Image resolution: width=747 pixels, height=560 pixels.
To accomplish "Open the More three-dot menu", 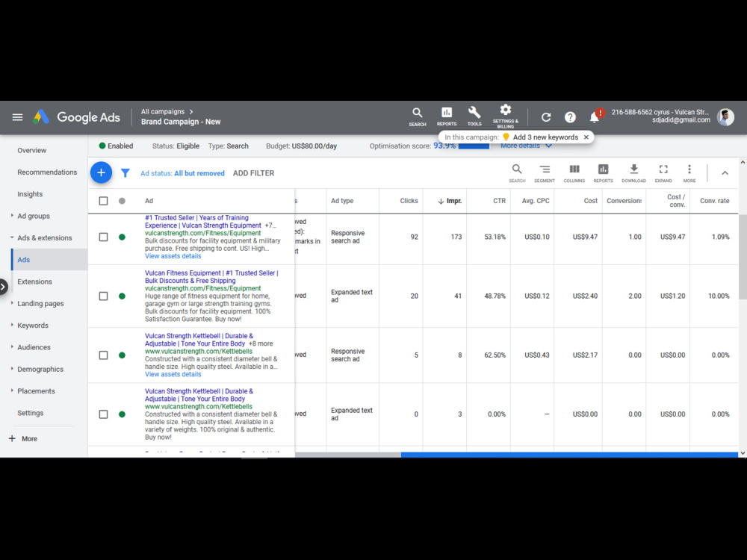I will point(689,173).
